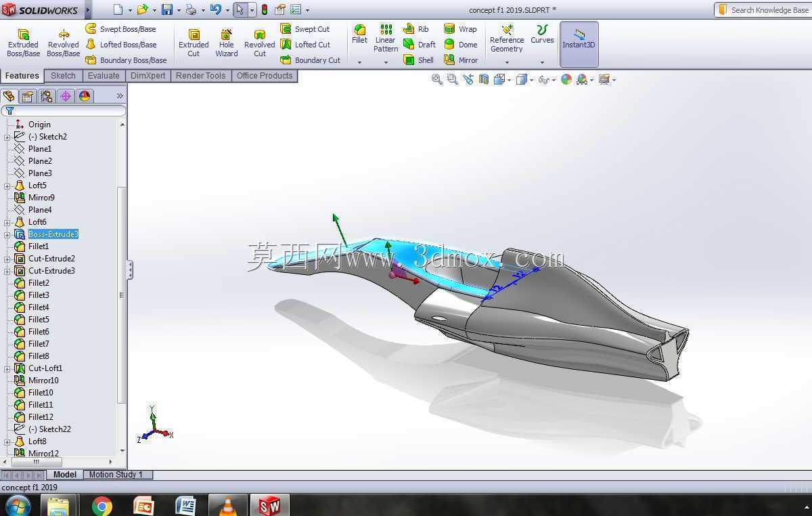This screenshot has width=812, height=516.
Task: Click the Save icon
Action: tap(166, 9)
